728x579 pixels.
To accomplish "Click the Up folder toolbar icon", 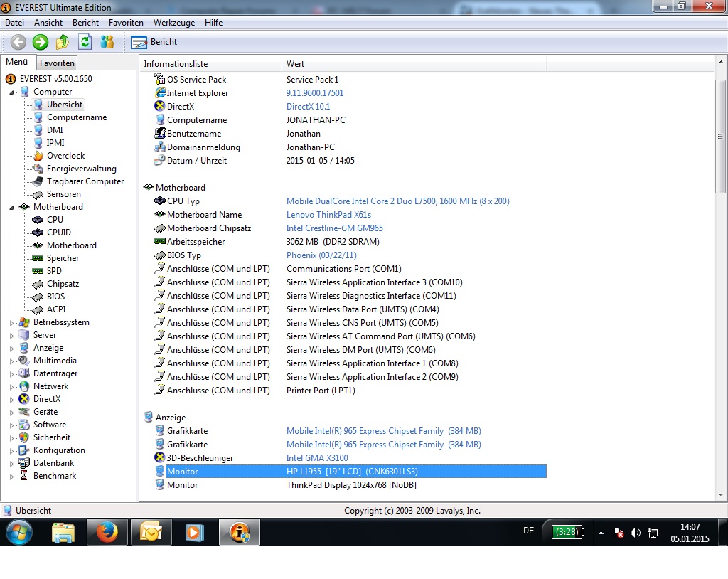I will 63,42.
